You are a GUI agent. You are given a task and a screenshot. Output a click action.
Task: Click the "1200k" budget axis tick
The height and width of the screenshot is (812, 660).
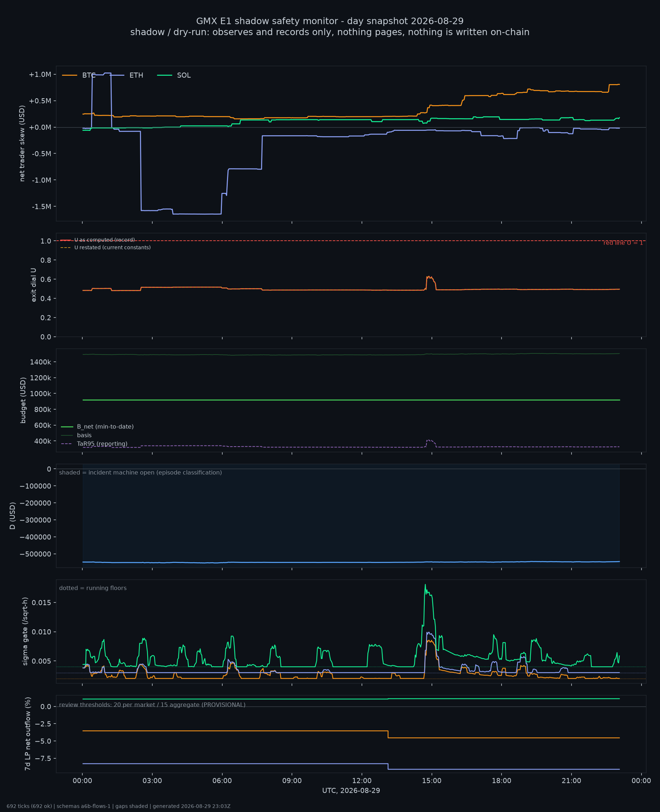point(41,378)
